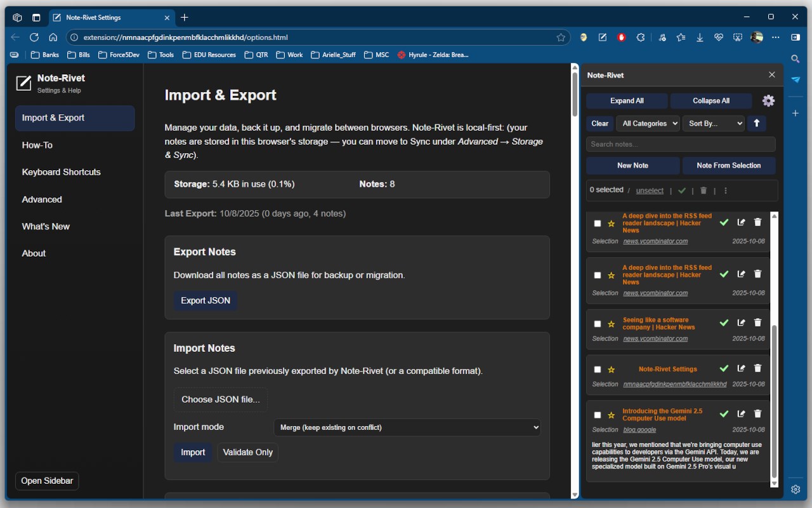
Task: Click the browser refresh icon
Action: pos(34,37)
